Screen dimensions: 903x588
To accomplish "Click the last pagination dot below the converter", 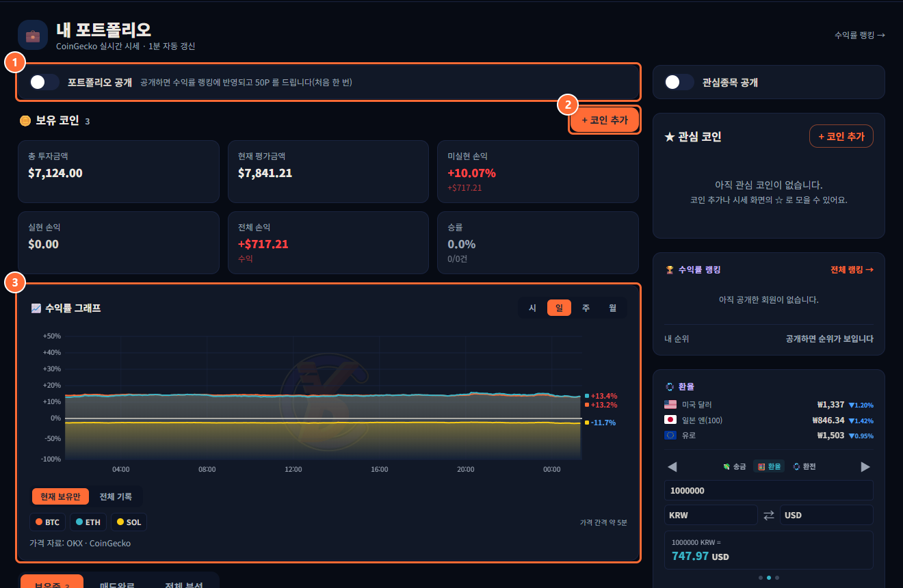I will pyautogui.click(x=777, y=578).
